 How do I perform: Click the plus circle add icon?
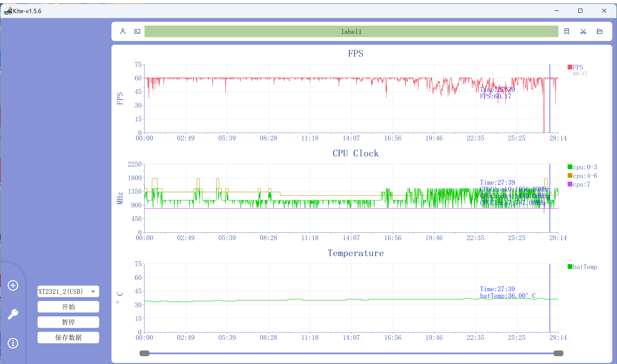click(x=13, y=285)
